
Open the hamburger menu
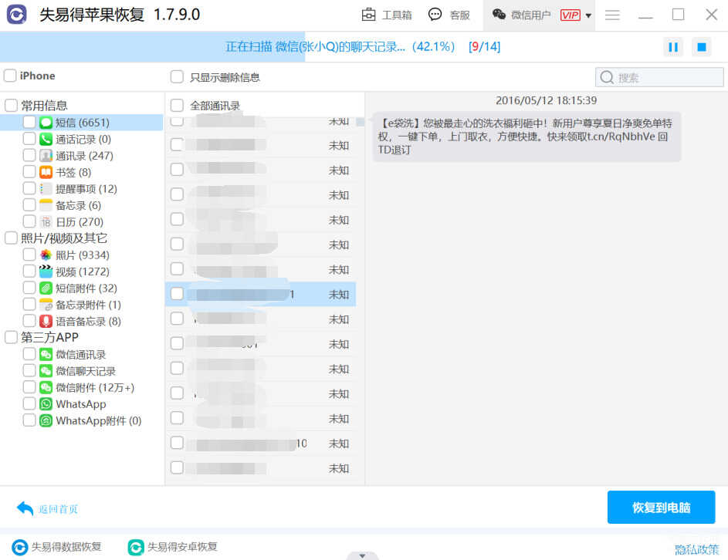click(x=612, y=15)
